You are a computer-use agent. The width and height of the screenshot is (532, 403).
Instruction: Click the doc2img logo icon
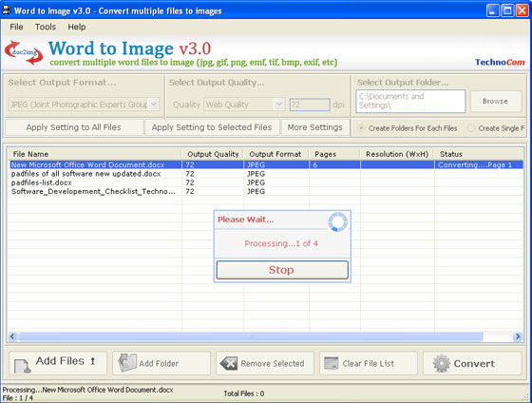click(x=24, y=52)
